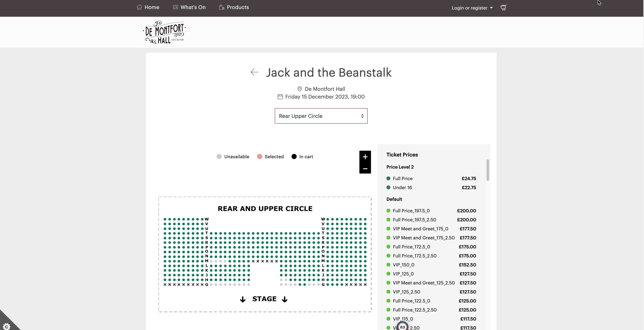Click the Ticket Prices scrollbar thumb
644x330 pixels.
point(488,170)
